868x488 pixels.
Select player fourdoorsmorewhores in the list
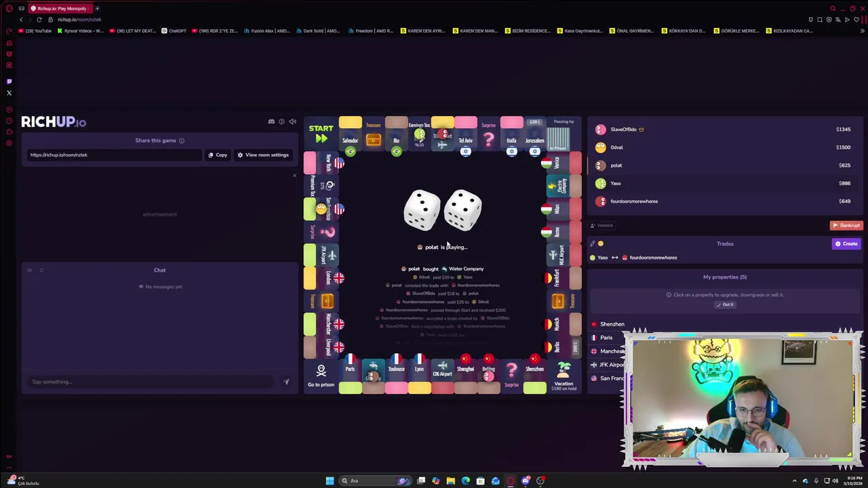point(724,201)
